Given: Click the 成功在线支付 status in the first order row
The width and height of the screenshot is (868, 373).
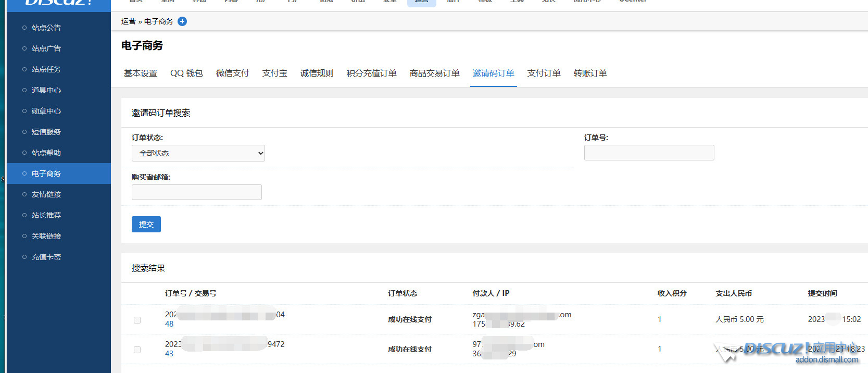Looking at the screenshot, I should (x=410, y=319).
